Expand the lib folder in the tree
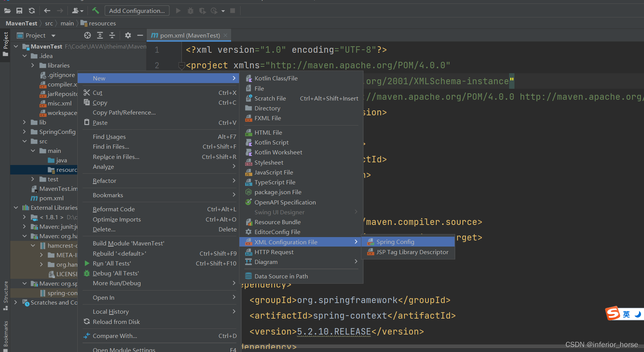The image size is (644, 352). click(x=24, y=122)
